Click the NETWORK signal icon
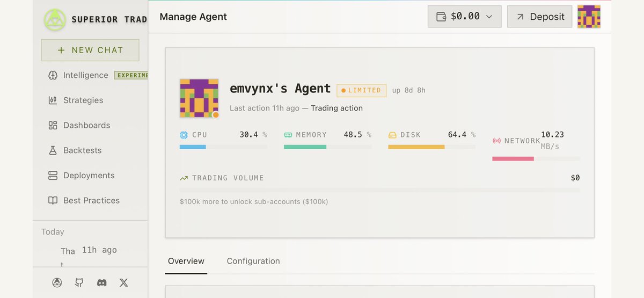This screenshot has height=298, width=644. (496, 141)
